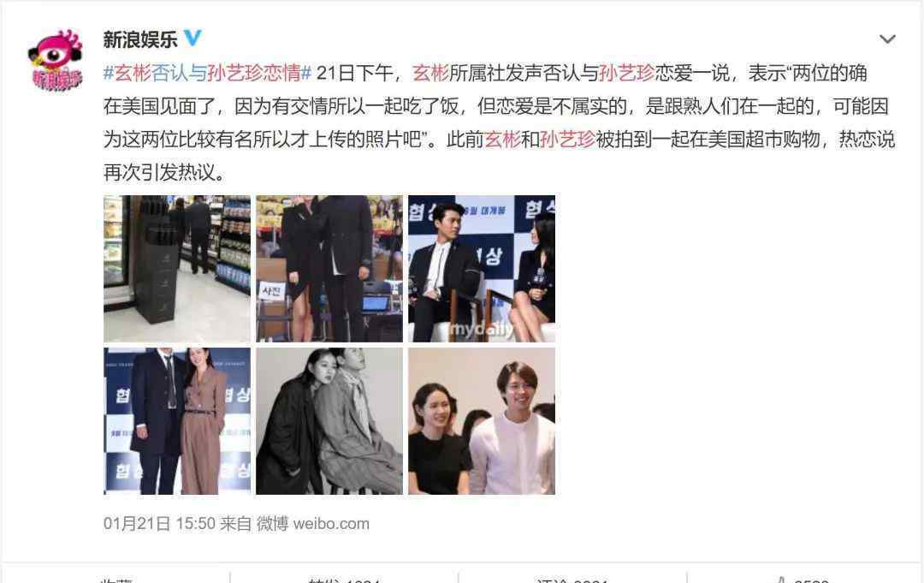Like the post with thumbs-up icon
The image size is (924, 583).
pos(802,579)
